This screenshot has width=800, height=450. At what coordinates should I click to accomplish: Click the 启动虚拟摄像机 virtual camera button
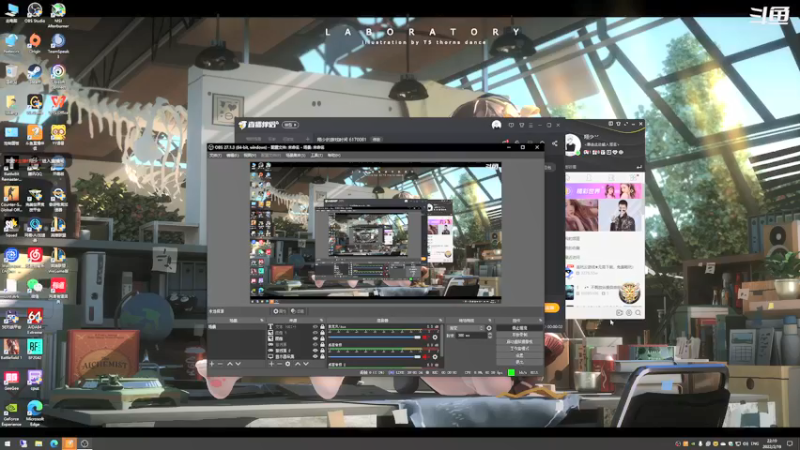pos(519,342)
